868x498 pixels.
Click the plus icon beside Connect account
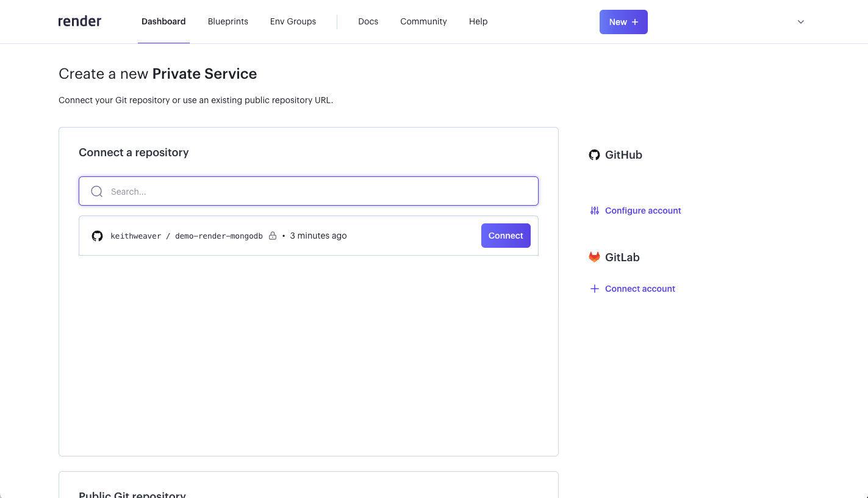tap(595, 289)
